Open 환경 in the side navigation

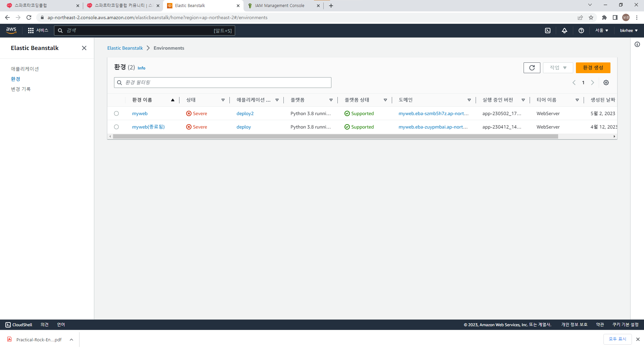tap(15, 79)
